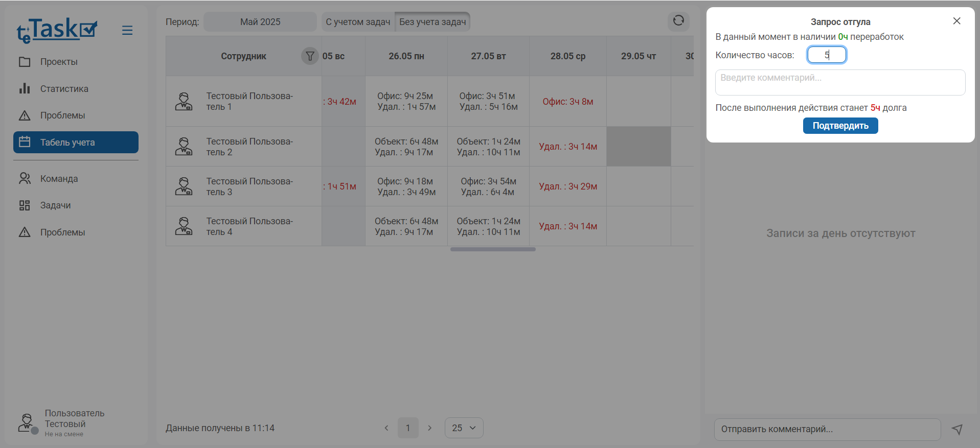Close the Запрос отгула dialog
Viewport: 980px width, 448px height.
[x=956, y=21]
